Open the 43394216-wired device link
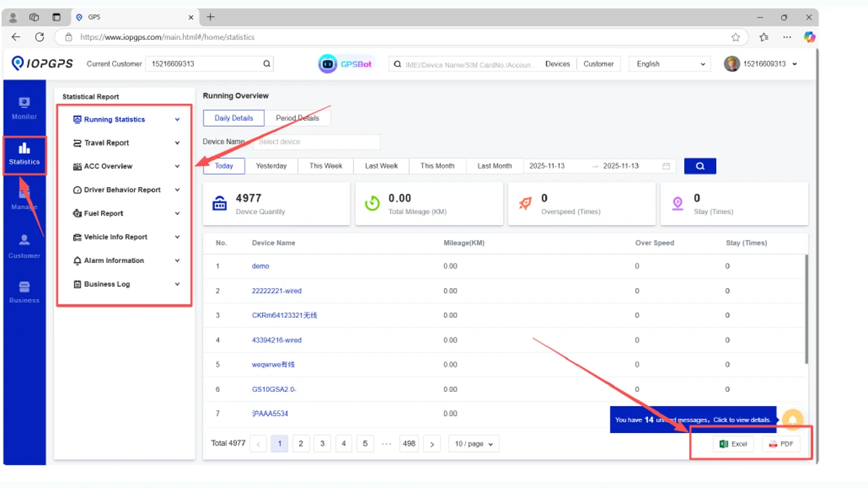Image resolution: width=868 pixels, height=488 pixels. coord(277,340)
